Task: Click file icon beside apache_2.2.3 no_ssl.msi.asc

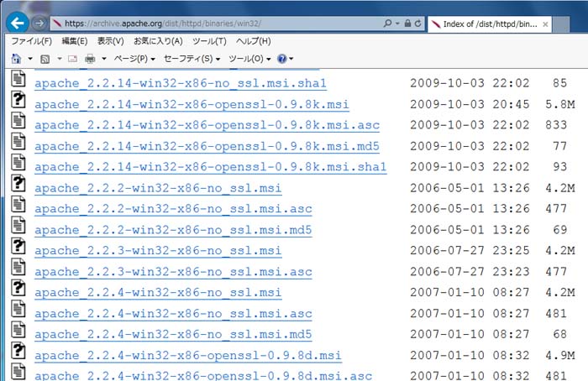Action: click(x=18, y=268)
